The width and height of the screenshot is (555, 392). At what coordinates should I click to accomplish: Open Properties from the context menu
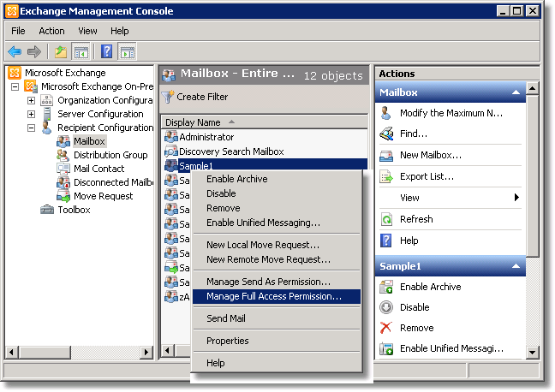(x=277, y=341)
